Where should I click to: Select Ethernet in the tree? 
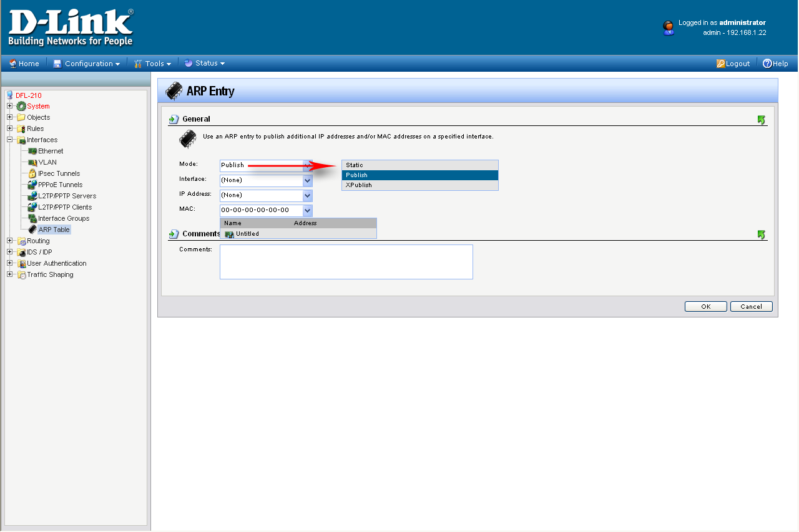pos(51,151)
